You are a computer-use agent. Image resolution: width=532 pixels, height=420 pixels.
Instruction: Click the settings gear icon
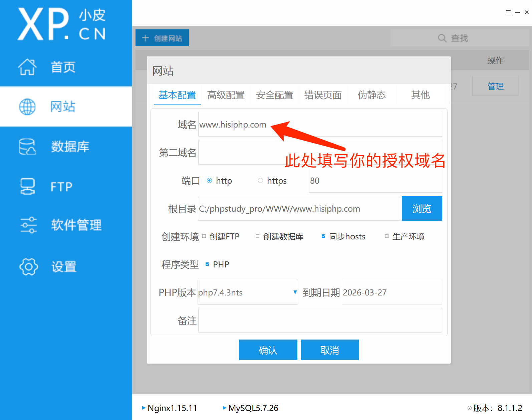29,266
